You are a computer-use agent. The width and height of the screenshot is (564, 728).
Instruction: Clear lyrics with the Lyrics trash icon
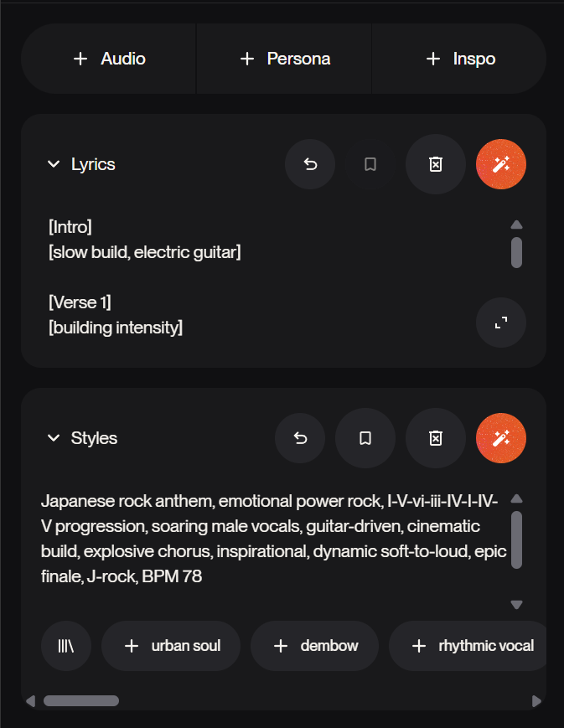pyautogui.click(x=435, y=164)
